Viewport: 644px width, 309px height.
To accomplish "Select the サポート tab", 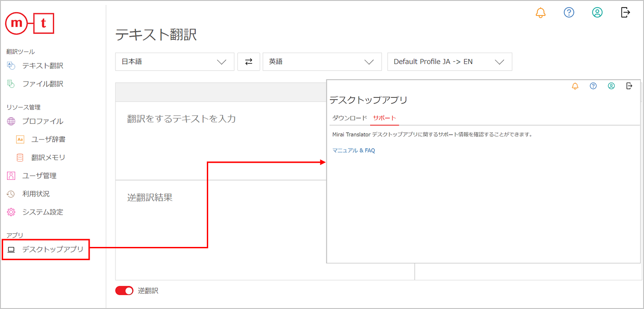I will tap(384, 118).
